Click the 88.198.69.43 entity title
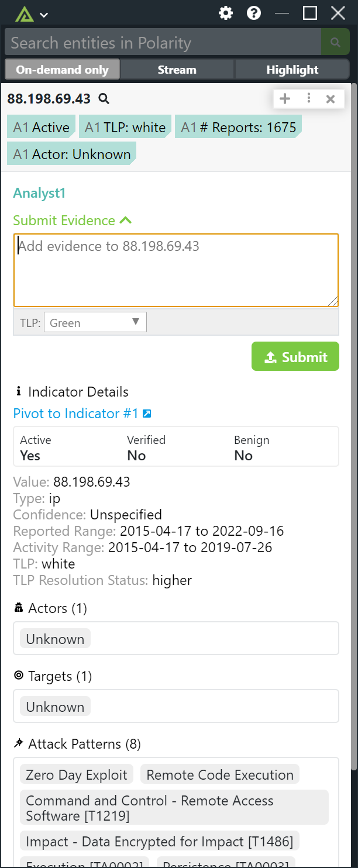358x868 pixels. pos(49,99)
